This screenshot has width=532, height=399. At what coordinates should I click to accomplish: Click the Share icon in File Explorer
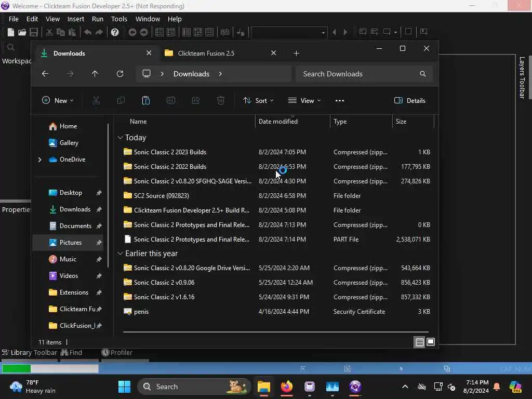click(x=196, y=100)
